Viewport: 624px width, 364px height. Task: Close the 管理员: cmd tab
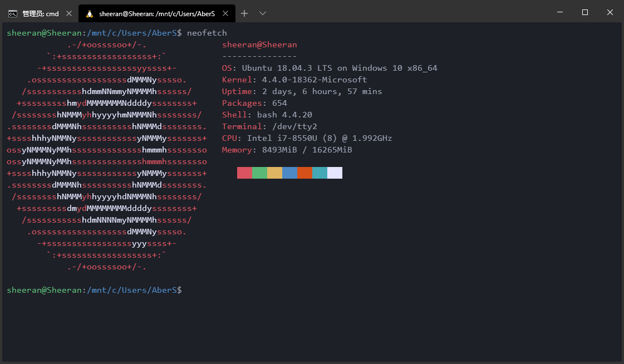[x=68, y=13]
